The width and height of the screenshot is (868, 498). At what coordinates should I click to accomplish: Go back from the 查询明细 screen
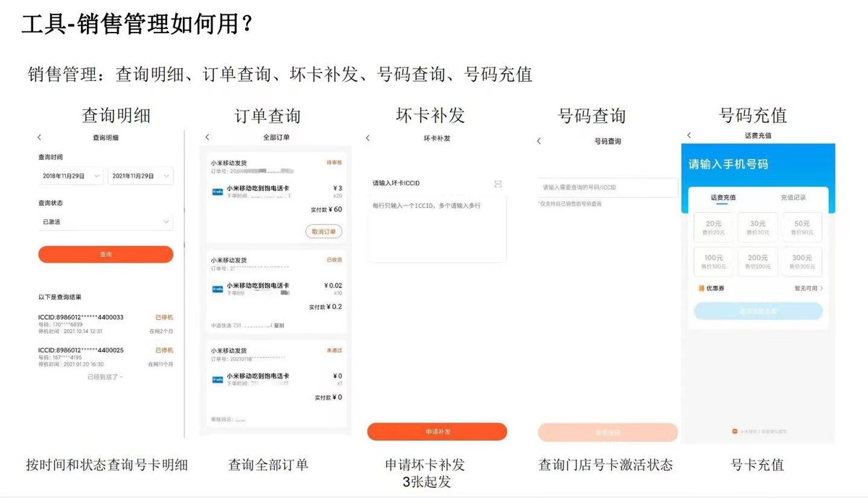(39, 138)
